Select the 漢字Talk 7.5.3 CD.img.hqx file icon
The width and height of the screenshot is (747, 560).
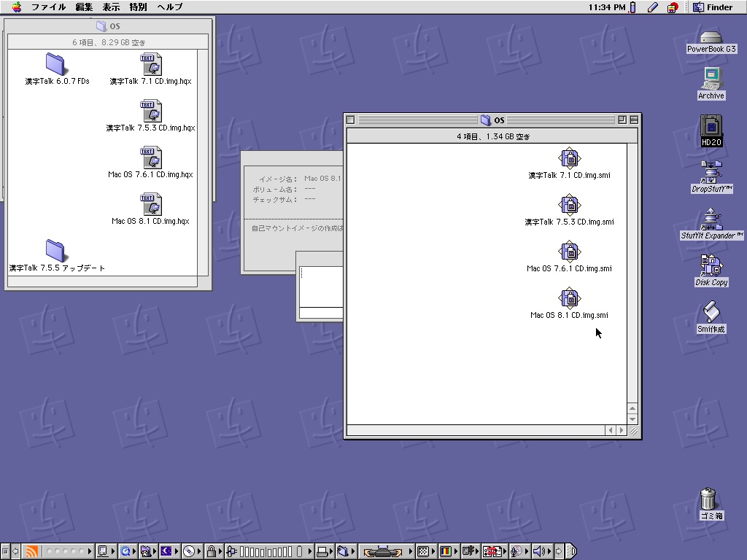coord(151,111)
